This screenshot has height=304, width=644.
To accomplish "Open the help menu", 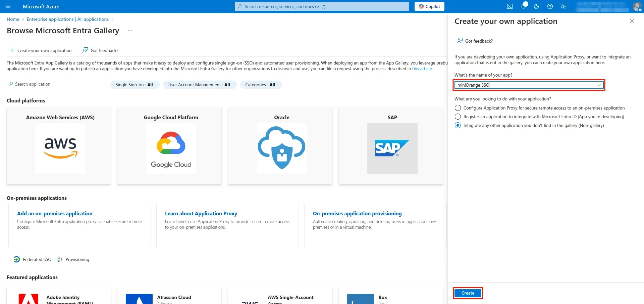I will click(550, 6).
